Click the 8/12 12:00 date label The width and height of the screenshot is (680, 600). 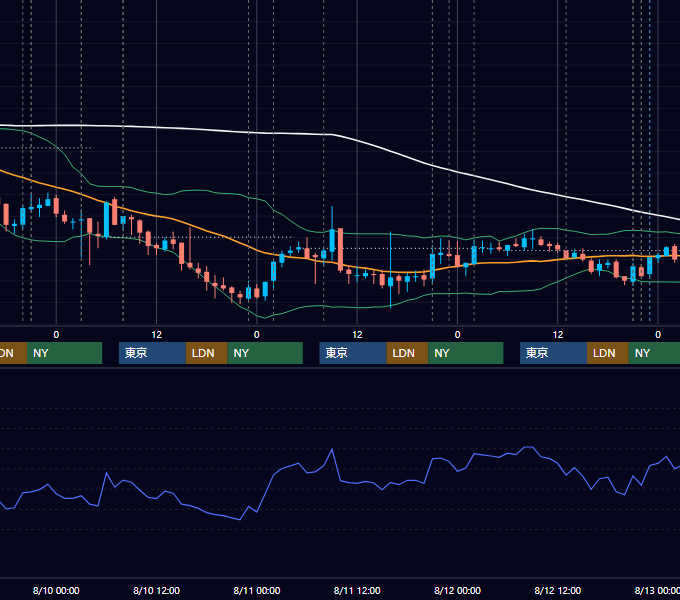[x=558, y=590]
